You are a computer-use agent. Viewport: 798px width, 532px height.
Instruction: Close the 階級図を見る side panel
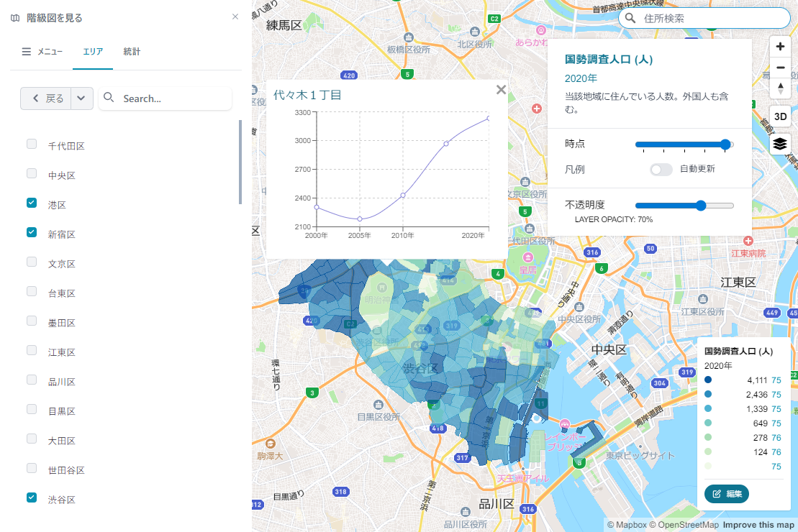(x=235, y=17)
